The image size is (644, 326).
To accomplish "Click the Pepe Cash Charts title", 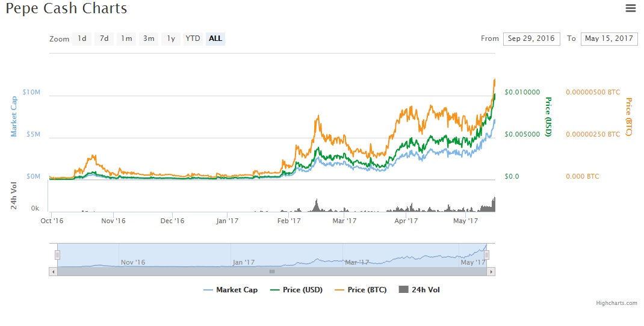I will 66,8.
